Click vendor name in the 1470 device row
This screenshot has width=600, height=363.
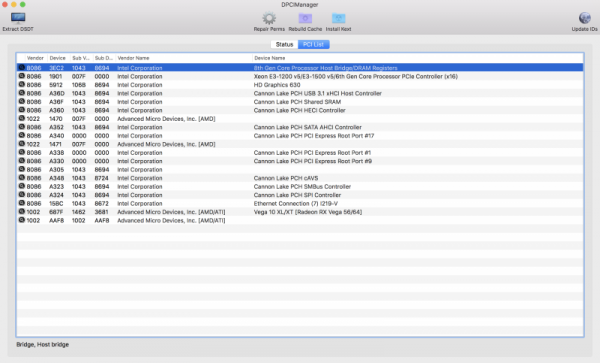166,119
